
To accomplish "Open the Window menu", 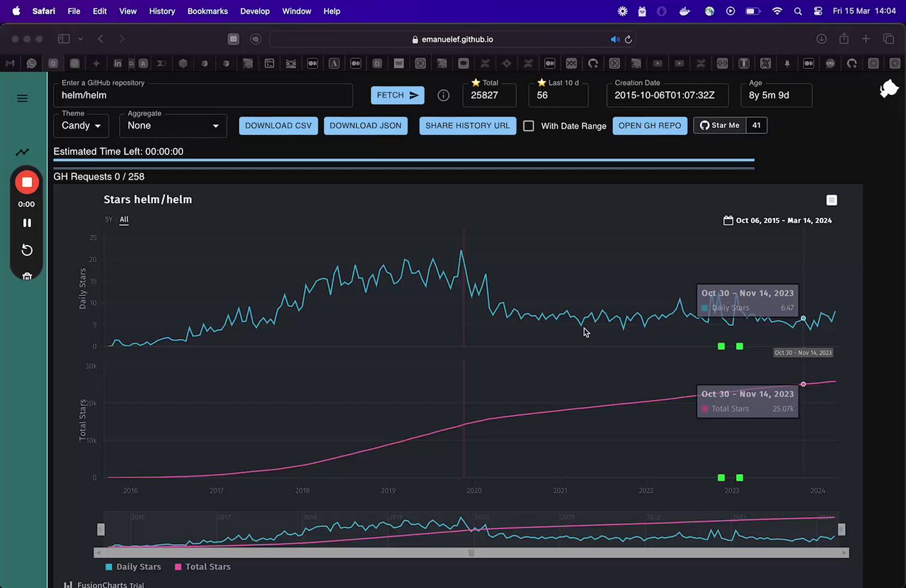I will click(x=297, y=11).
